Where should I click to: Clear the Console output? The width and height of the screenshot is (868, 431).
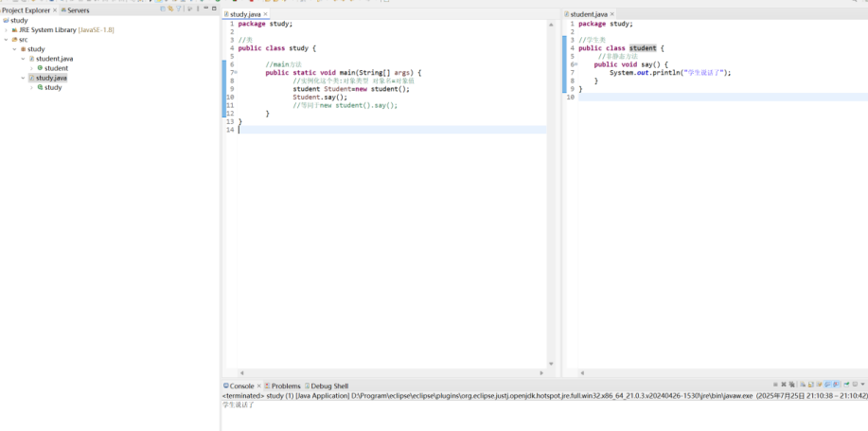tap(802, 384)
